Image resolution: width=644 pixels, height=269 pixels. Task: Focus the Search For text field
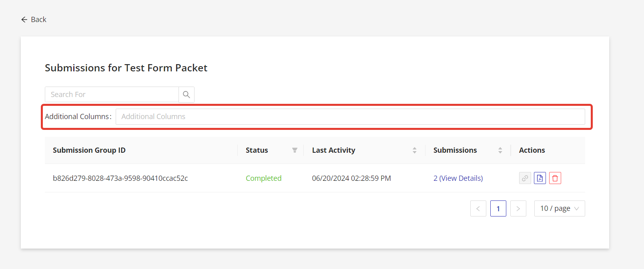pos(112,95)
